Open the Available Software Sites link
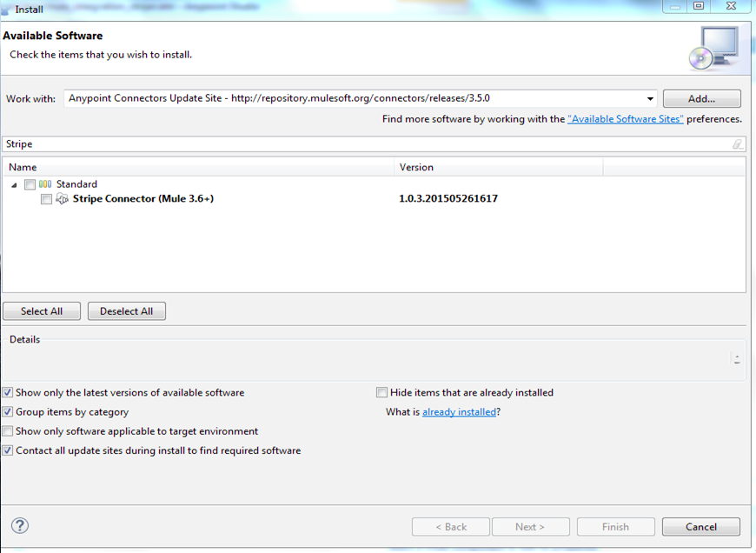This screenshot has width=756, height=553. (x=626, y=119)
